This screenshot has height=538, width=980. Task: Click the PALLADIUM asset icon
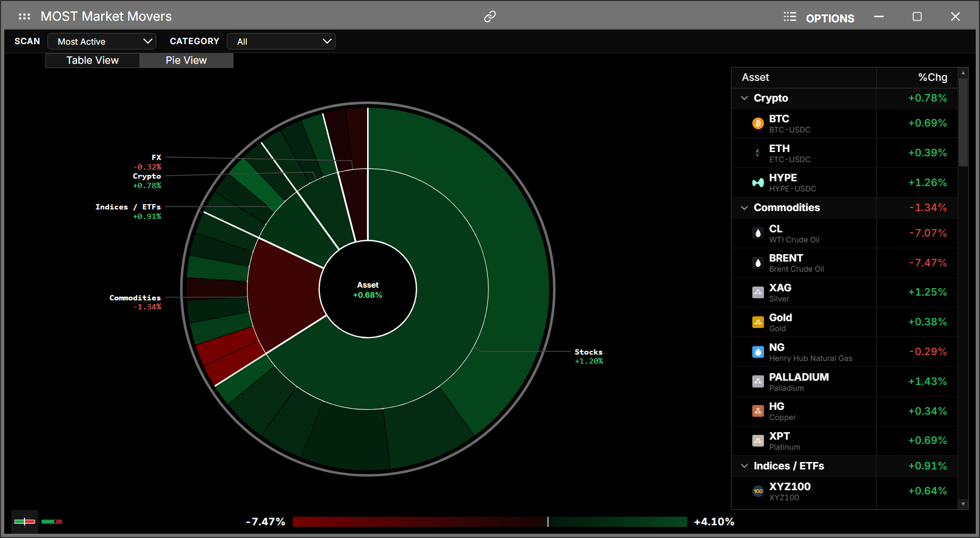point(758,381)
